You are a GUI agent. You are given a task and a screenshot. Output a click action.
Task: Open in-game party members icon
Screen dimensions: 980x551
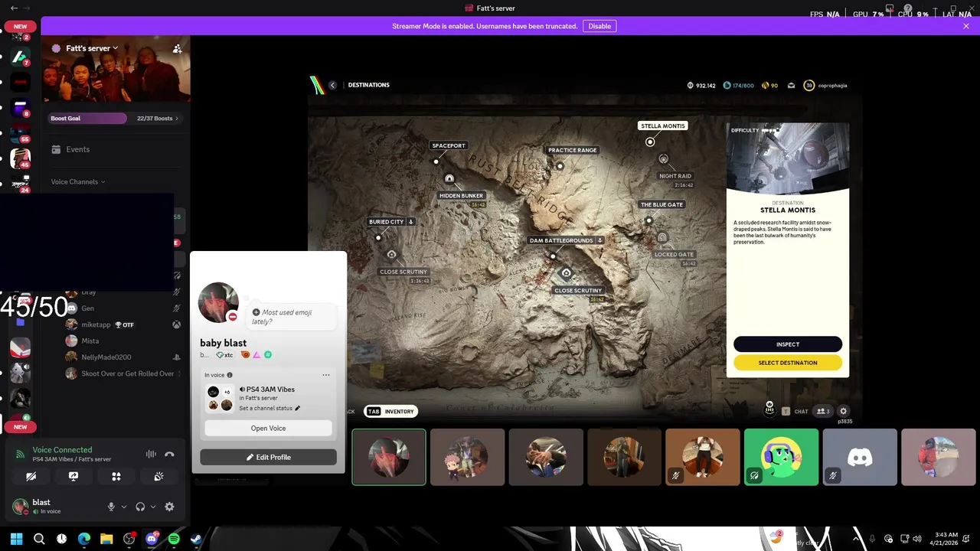pyautogui.click(x=824, y=412)
